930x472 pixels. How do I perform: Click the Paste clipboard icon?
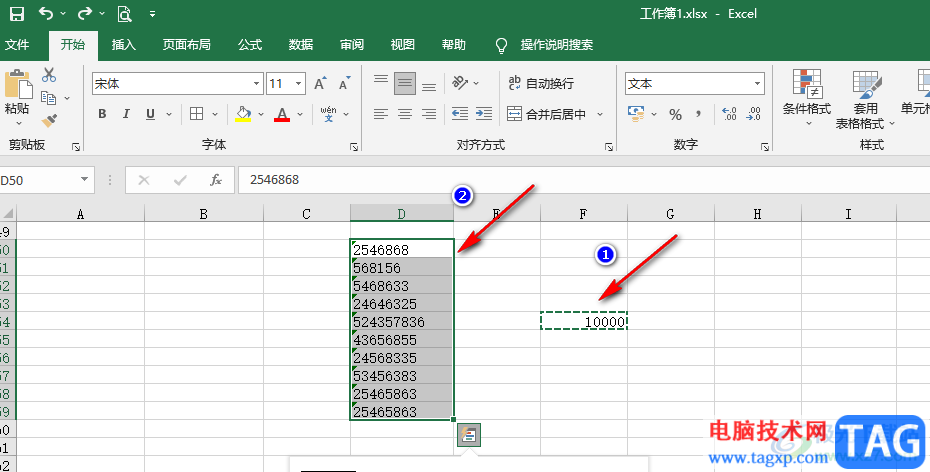18,84
